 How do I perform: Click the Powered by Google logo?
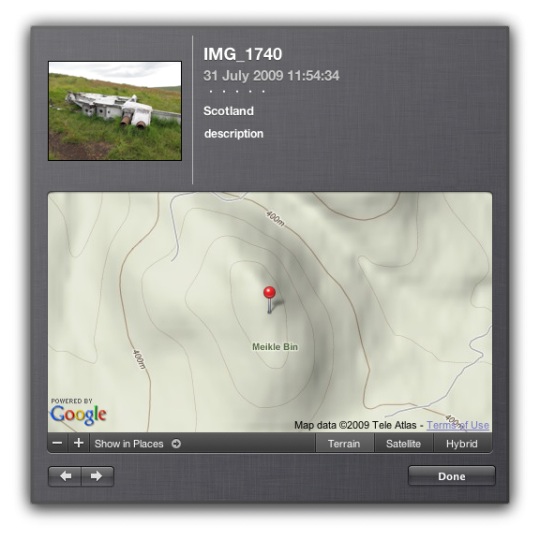(79, 412)
